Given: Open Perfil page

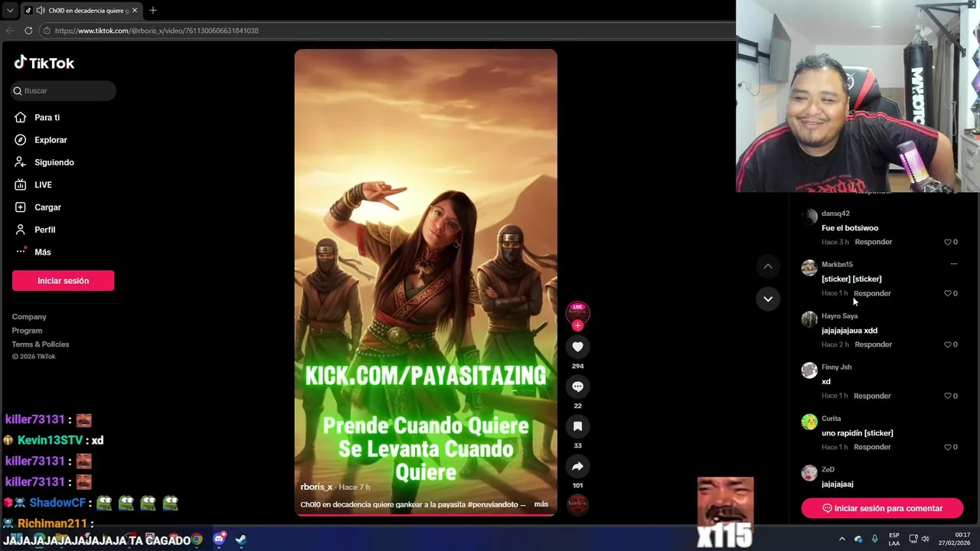Looking at the screenshot, I should point(44,230).
